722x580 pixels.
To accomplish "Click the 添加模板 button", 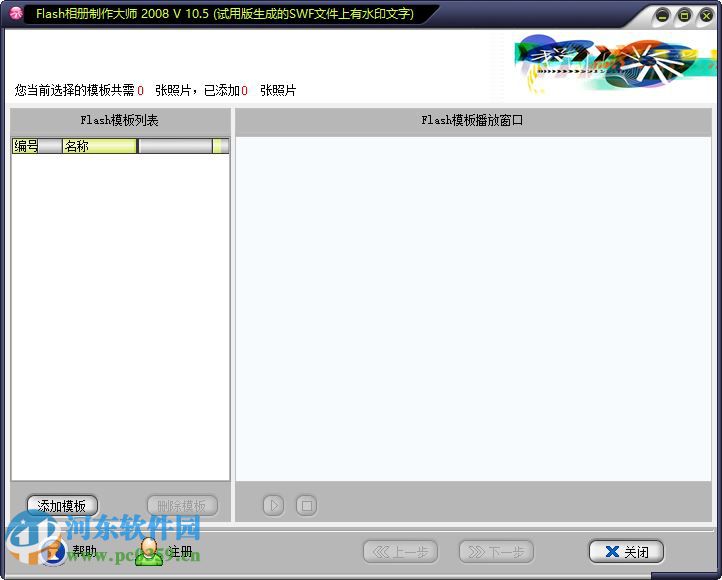I will pyautogui.click(x=62, y=506).
